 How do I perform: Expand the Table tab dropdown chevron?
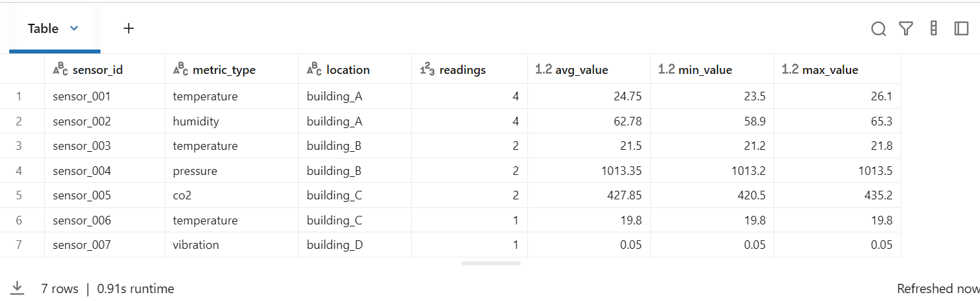click(x=74, y=28)
